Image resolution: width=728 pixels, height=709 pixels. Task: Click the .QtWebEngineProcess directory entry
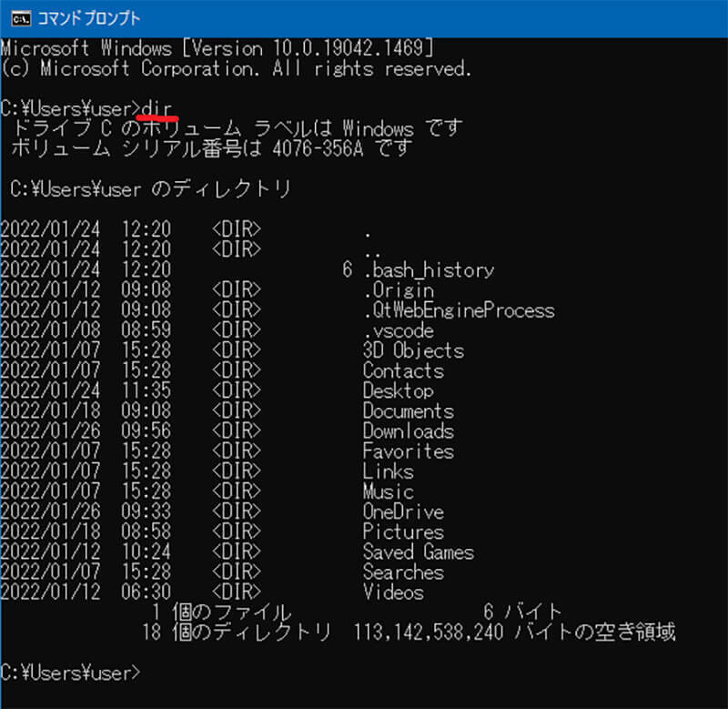458,310
